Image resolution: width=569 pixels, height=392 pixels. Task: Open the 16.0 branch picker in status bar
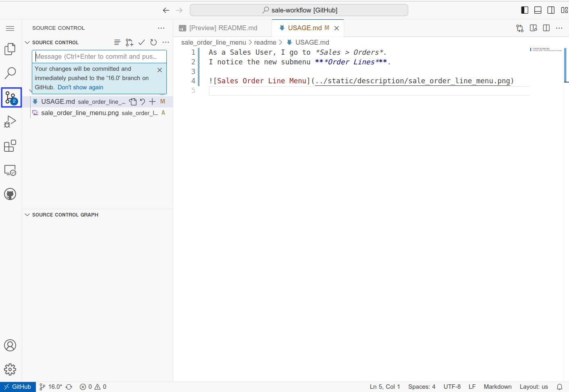point(51,387)
